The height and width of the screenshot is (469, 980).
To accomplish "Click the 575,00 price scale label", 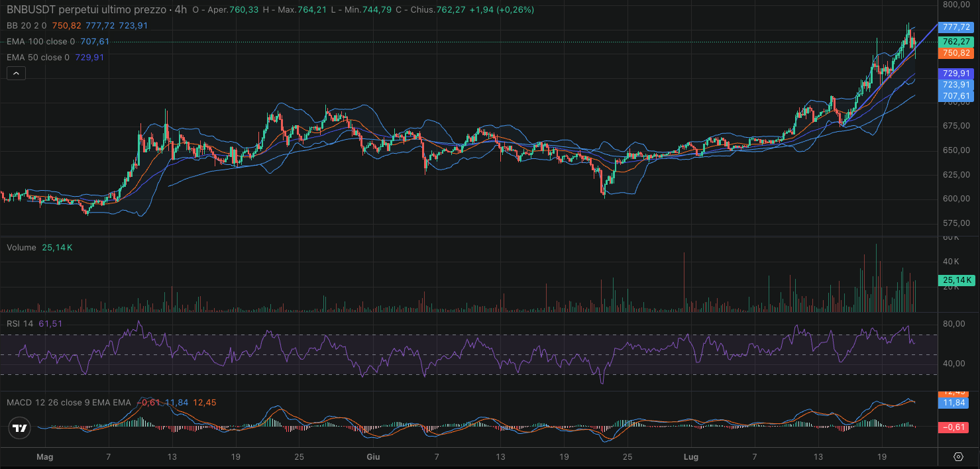I will point(956,223).
